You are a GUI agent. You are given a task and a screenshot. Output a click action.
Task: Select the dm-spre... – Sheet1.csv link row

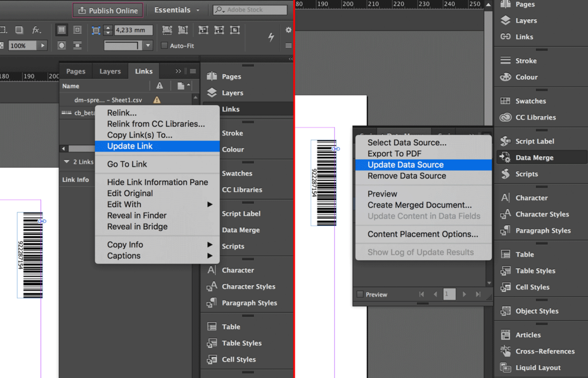(126, 100)
